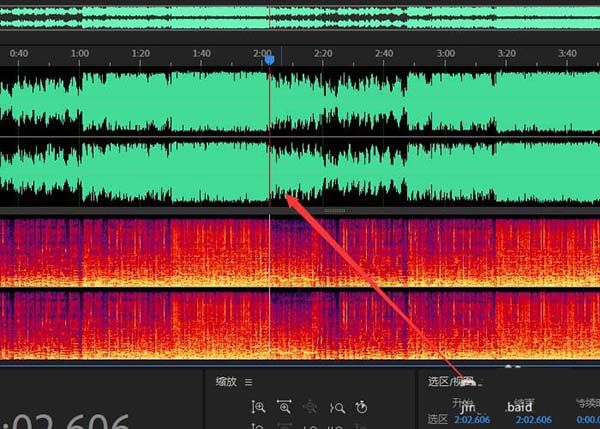Viewport: 600px width, 429px height.
Task: Click the 缩放 panel title
Action: [226, 382]
